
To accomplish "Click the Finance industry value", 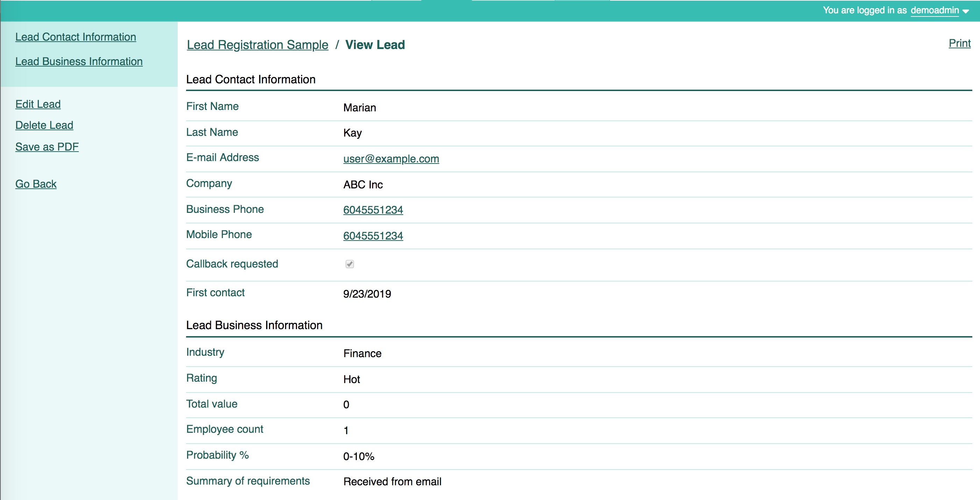I will [x=362, y=353].
